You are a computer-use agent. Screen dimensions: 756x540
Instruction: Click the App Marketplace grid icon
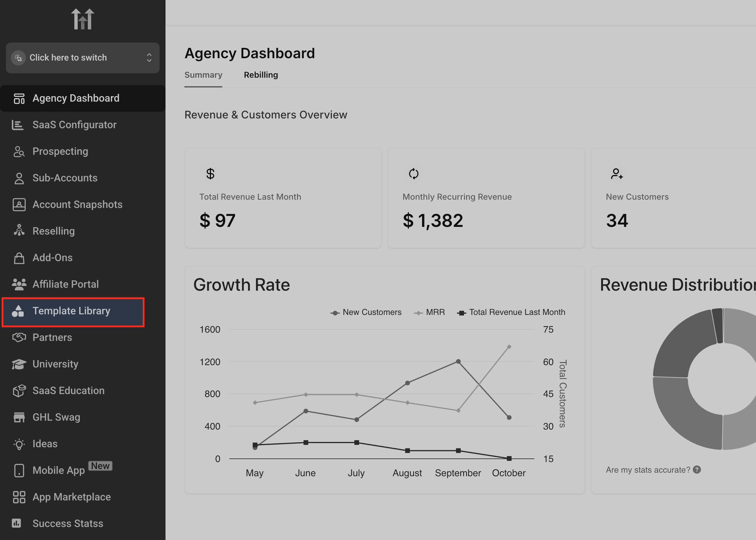point(19,497)
